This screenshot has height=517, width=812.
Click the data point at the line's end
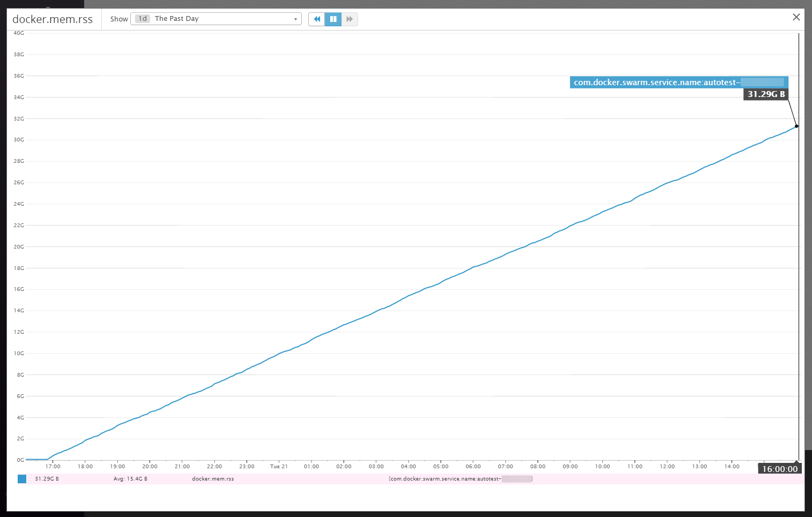(796, 126)
